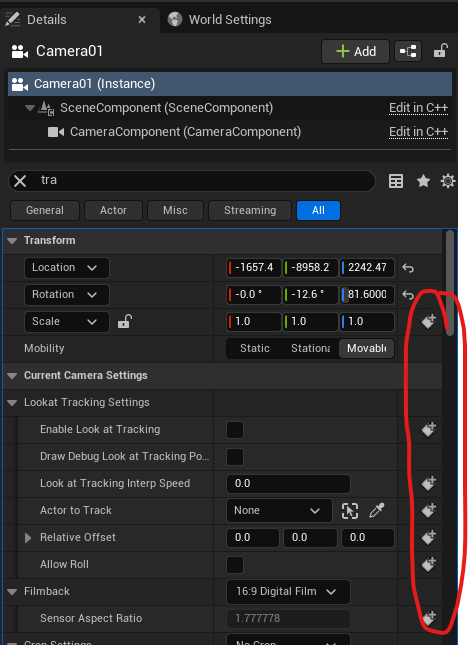Filter by the Misc category
469x645 pixels.
[175, 211]
